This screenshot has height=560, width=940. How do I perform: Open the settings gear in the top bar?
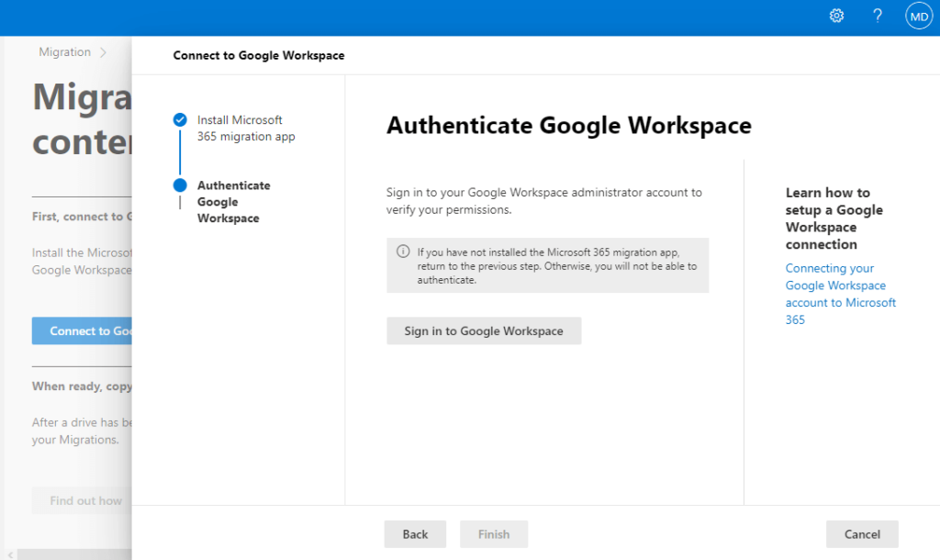coord(835,16)
